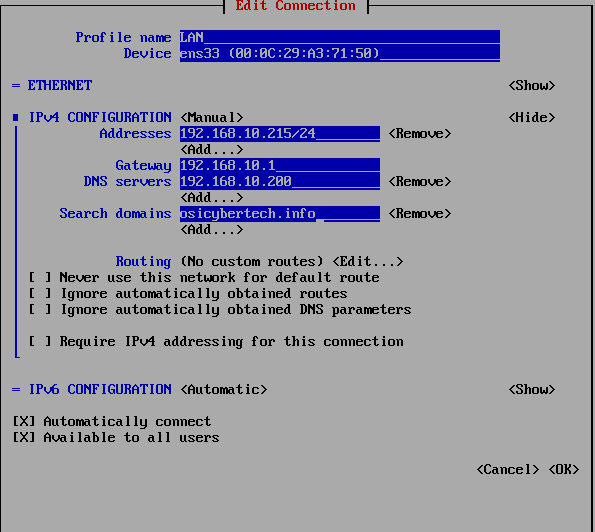
Task: Edit the search domain osicybertech.info field
Action: tap(280, 213)
